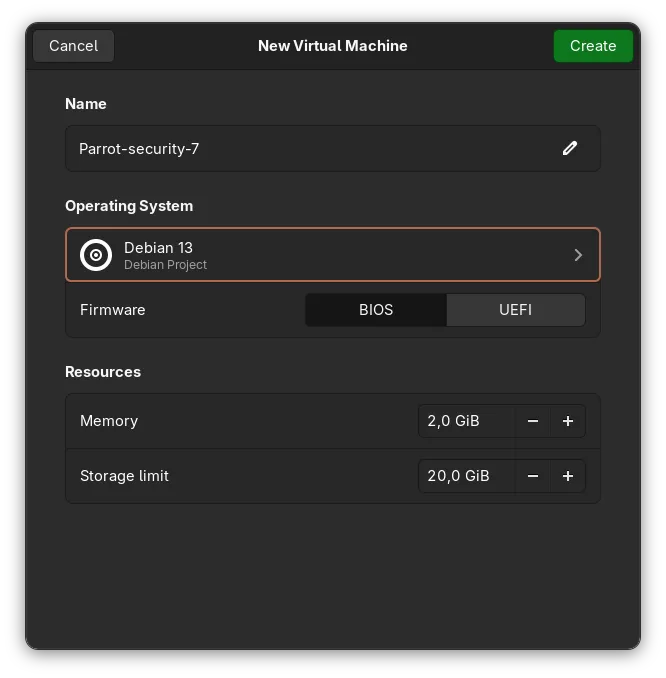Decrease Storage limit with minus button
The image size is (666, 678).
[x=533, y=476]
